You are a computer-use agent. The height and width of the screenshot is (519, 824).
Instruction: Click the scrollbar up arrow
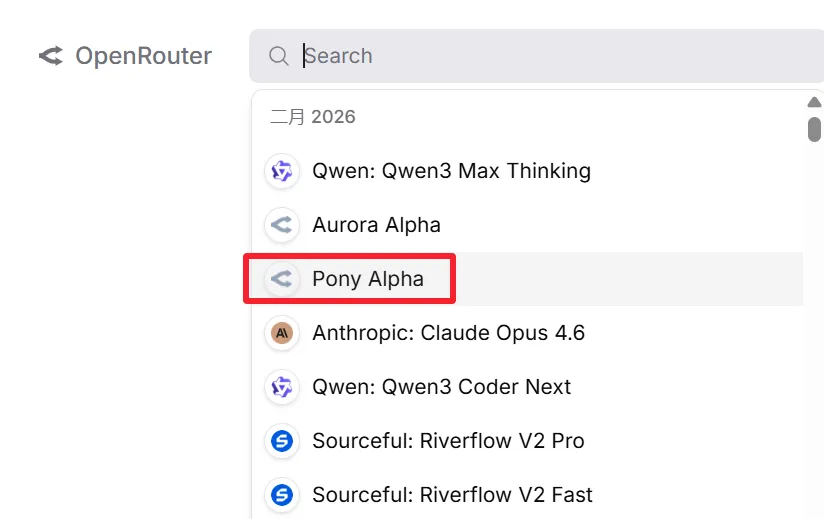(814, 102)
